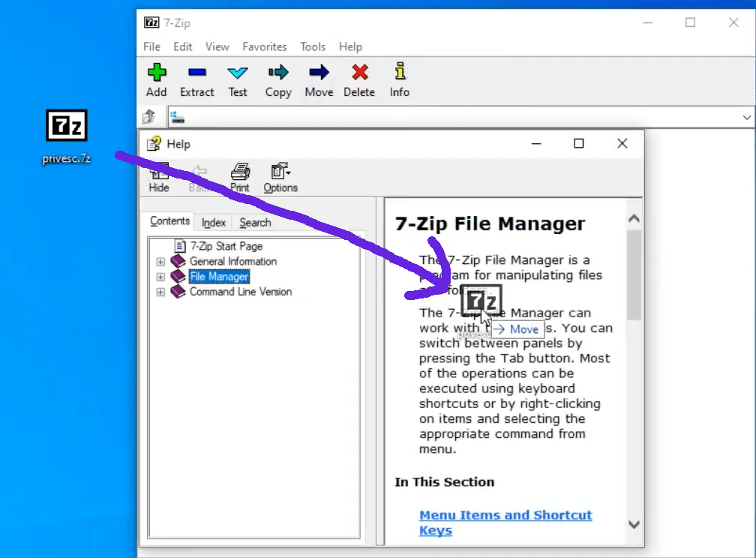This screenshot has width=756, height=558.
Task: Minimize the Help window
Action: (536, 144)
